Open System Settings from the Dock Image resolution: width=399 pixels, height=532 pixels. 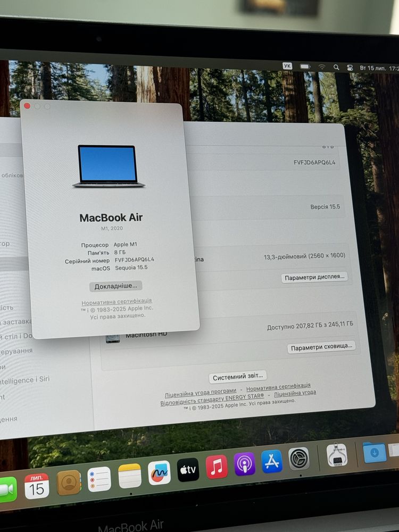coord(299,458)
